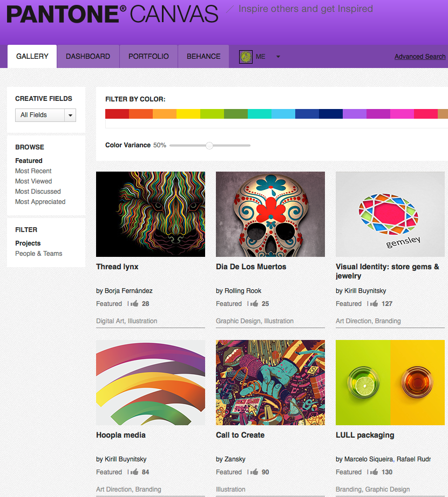
Task: Select the light orange color swatch
Action: [165, 114]
